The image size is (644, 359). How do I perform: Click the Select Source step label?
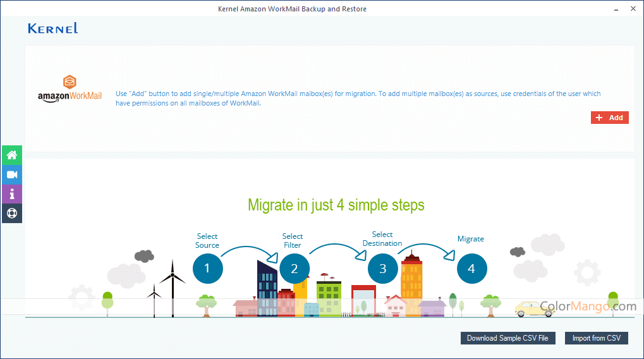[207, 241]
